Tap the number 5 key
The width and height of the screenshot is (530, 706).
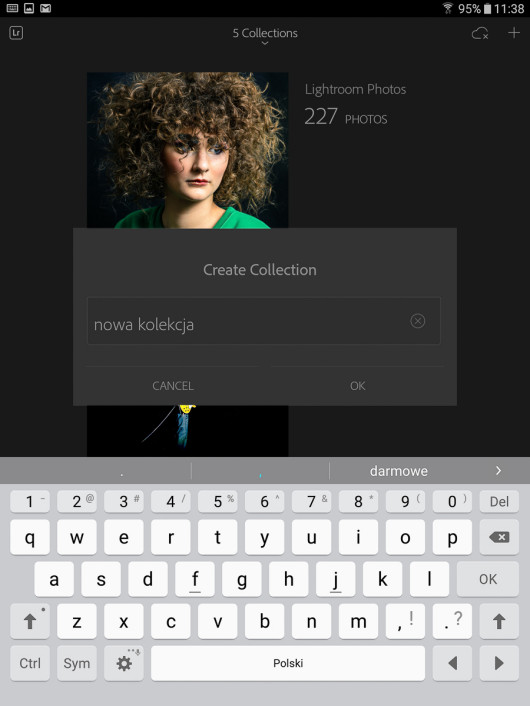click(x=217, y=502)
